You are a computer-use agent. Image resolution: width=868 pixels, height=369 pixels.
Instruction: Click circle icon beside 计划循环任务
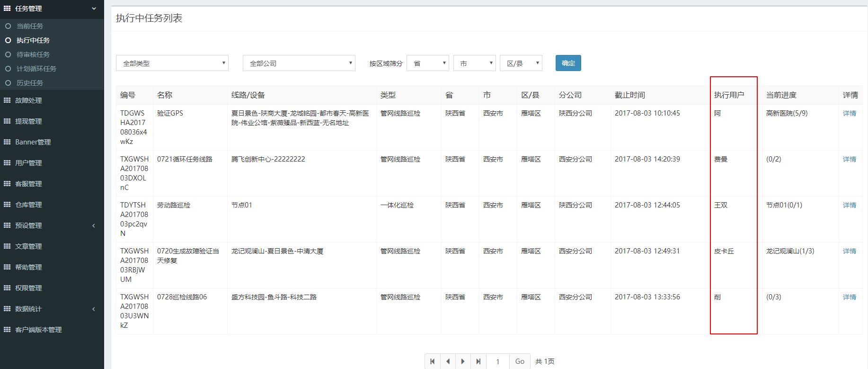click(8, 69)
